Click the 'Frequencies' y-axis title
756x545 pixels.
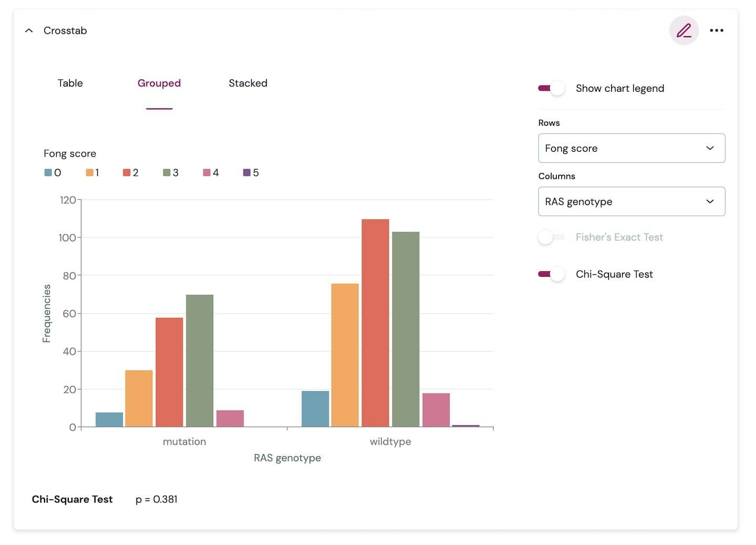point(47,313)
